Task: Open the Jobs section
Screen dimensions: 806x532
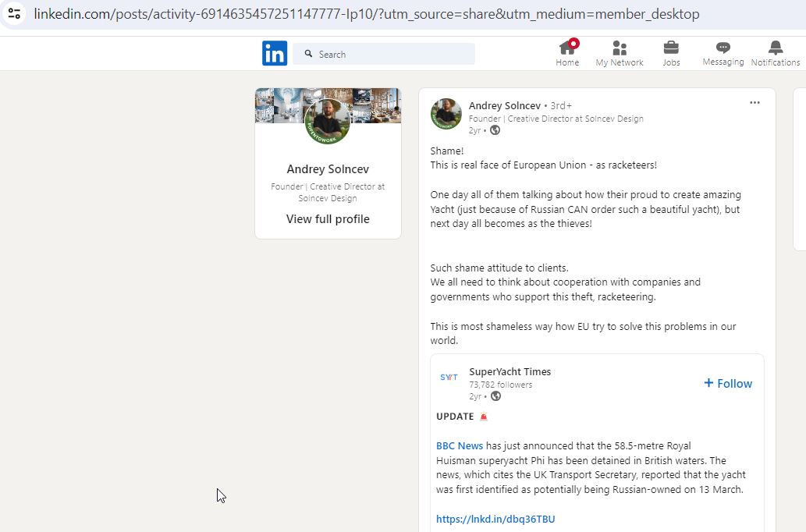Action: [671, 54]
